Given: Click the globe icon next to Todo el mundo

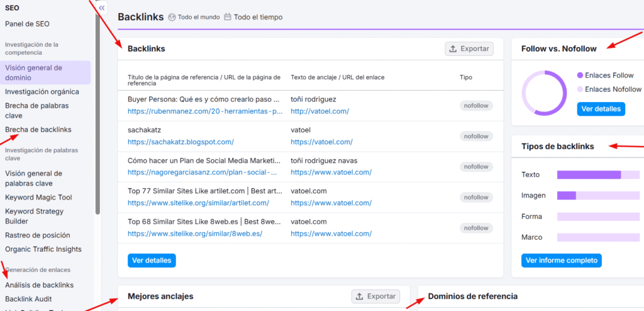Looking at the screenshot, I should (172, 17).
